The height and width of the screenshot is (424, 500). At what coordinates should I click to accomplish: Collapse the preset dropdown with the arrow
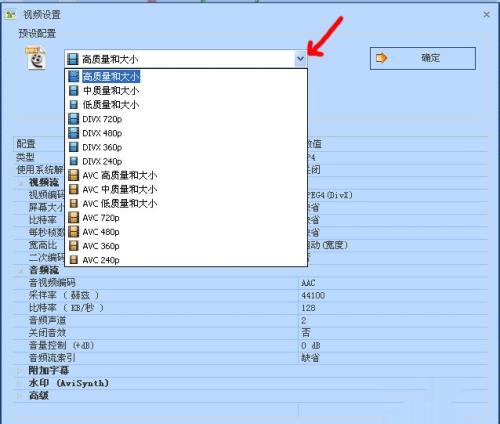(x=300, y=59)
